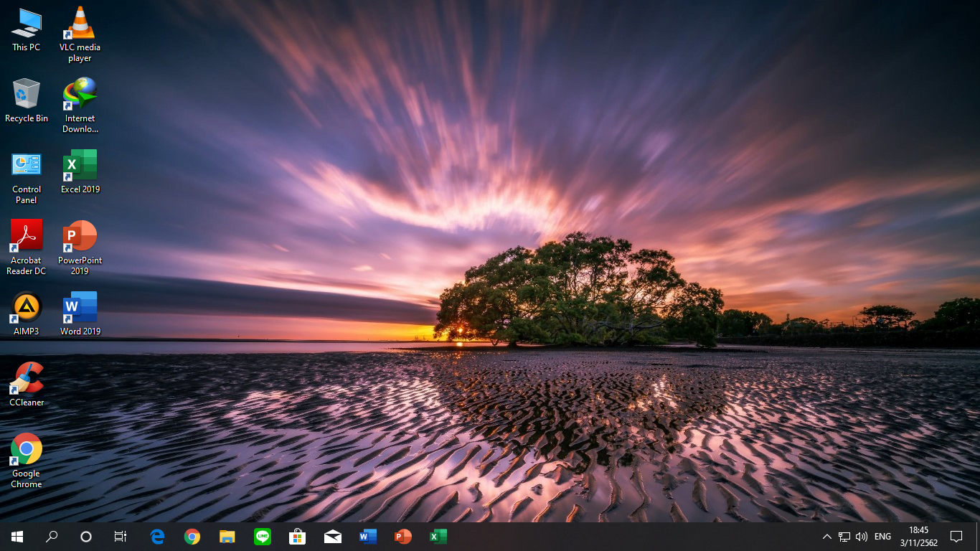Show hidden system tray icons
This screenshot has width=980, height=551.
826,537
